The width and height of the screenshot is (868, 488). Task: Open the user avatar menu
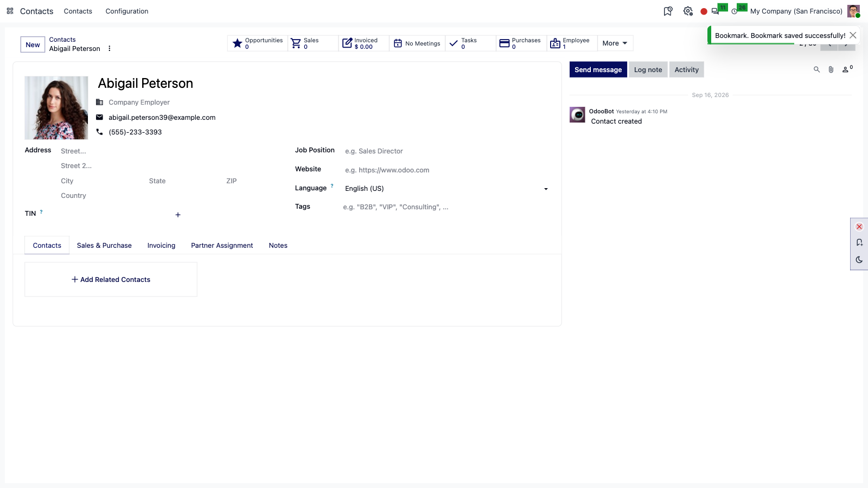[x=853, y=11]
